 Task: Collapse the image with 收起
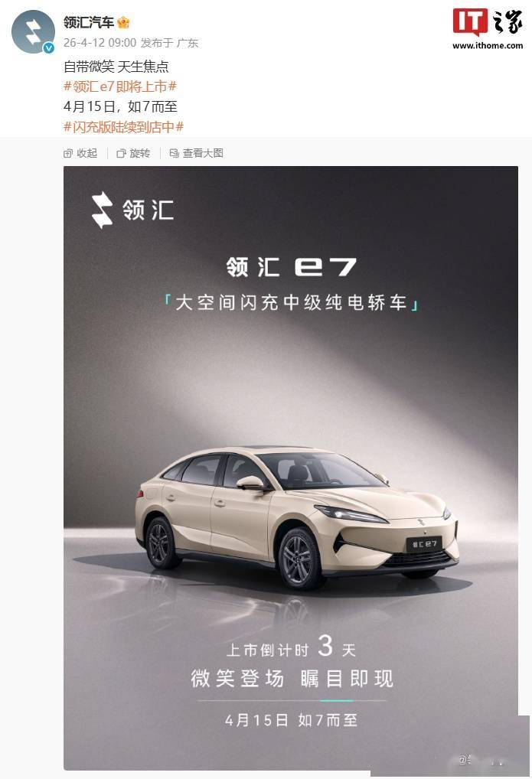tap(87, 154)
